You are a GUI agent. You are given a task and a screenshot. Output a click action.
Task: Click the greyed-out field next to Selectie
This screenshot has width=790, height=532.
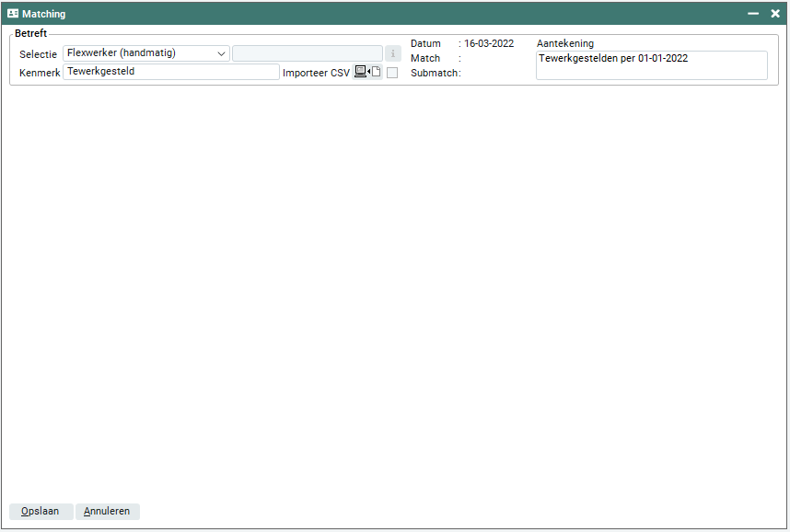tap(307, 53)
